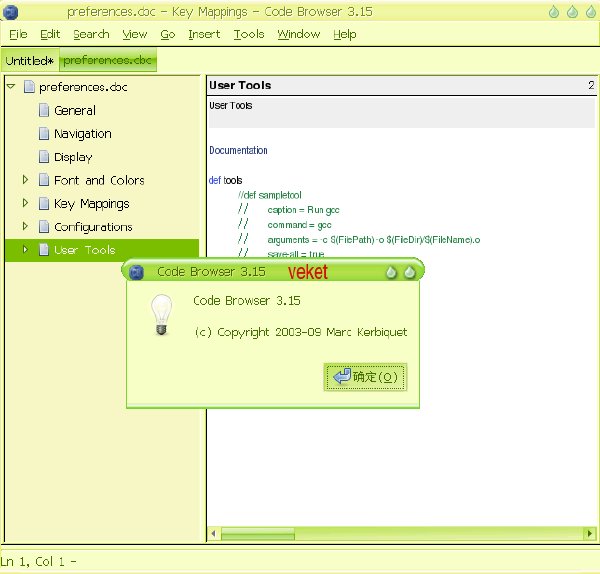Viewport: 600px width, 574px height.
Task: Click the User Tools page icon
Action: point(44,250)
